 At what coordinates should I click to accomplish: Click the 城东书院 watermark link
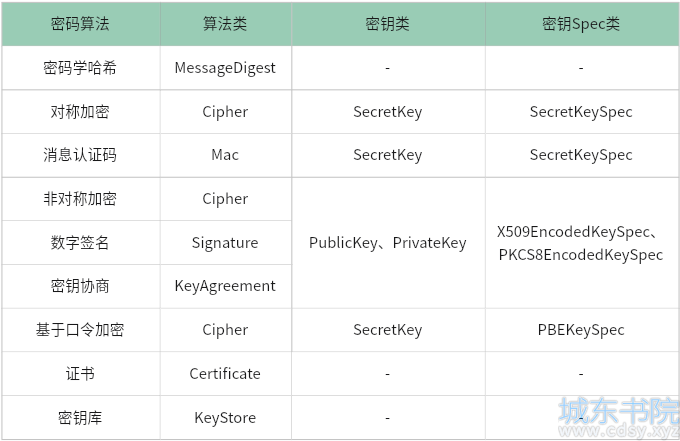pyautogui.click(x=619, y=417)
